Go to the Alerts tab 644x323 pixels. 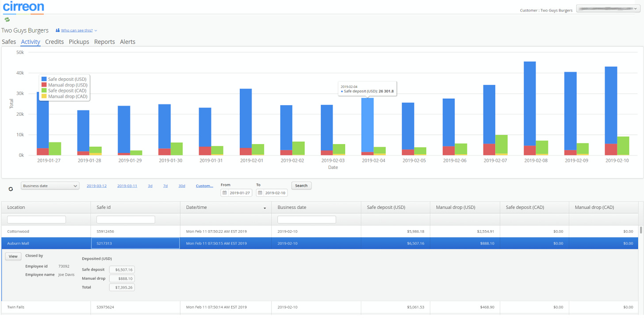(127, 42)
